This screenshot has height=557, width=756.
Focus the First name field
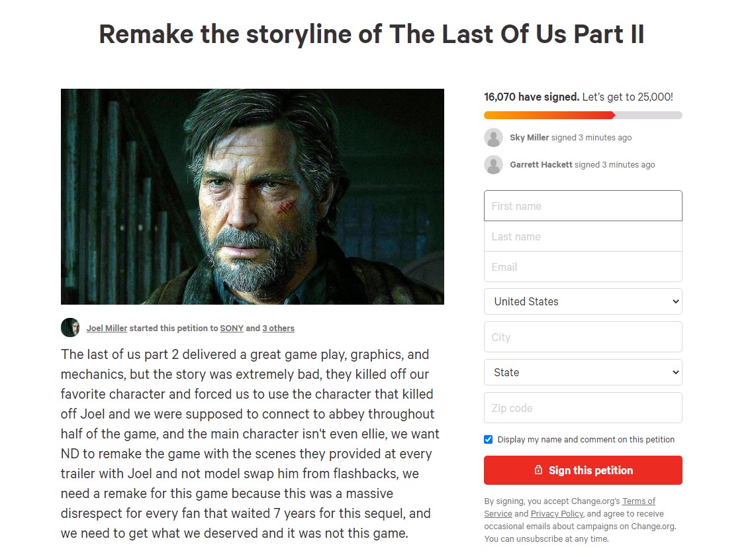(583, 206)
